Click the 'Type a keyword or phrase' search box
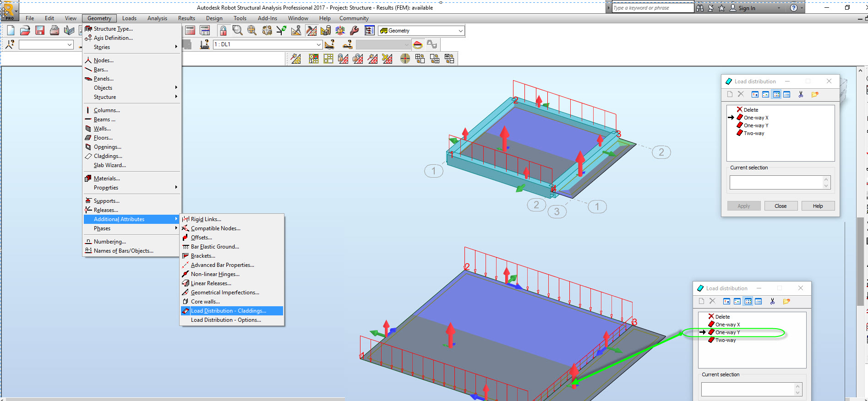The width and height of the screenshot is (868, 401). click(x=653, y=8)
